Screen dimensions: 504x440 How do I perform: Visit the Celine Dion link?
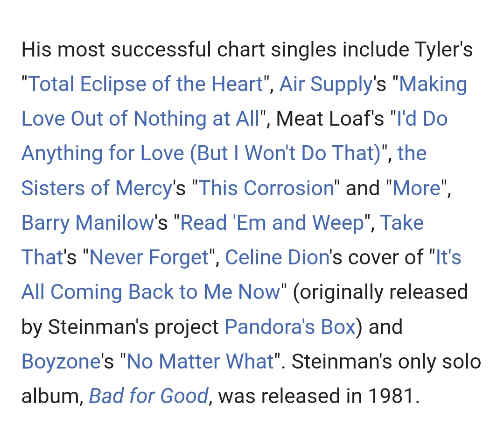[278, 257]
